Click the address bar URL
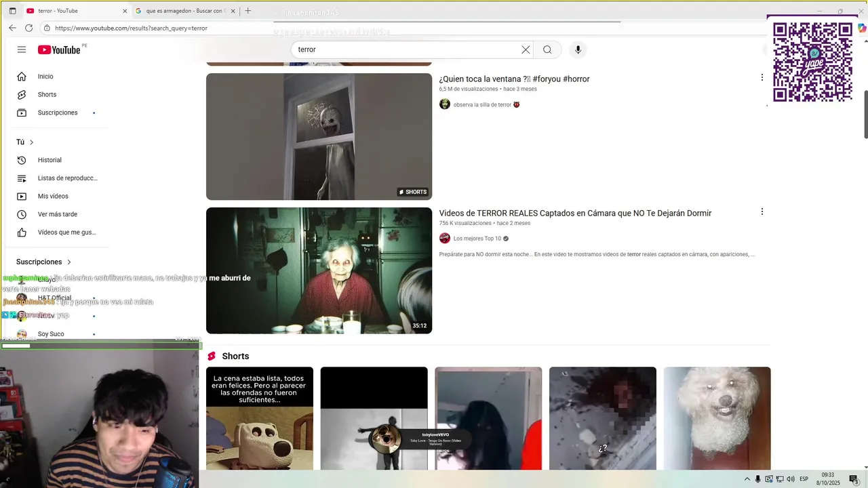The width and height of the screenshot is (868, 488). click(131, 28)
